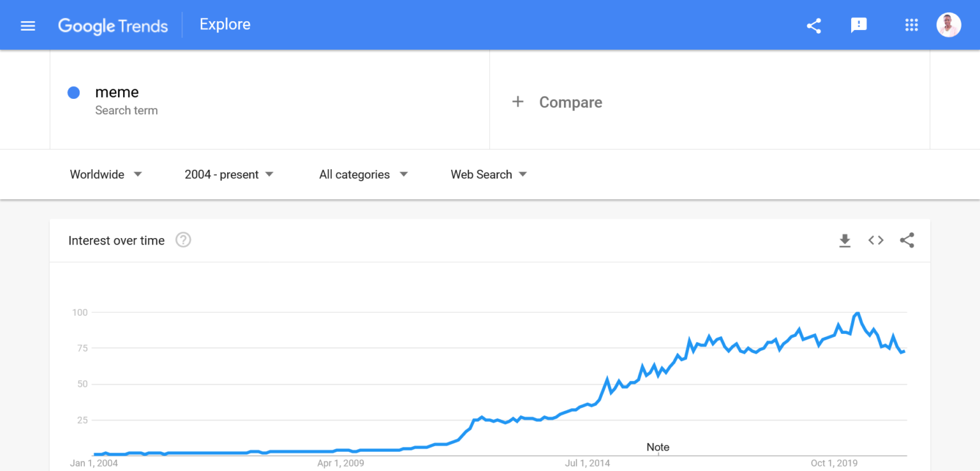Click the 2021 peak of the trend line

(857, 313)
